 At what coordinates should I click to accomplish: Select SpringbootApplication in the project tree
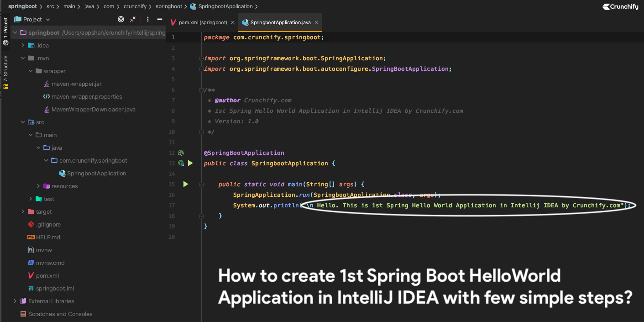(x=96, y=173)
